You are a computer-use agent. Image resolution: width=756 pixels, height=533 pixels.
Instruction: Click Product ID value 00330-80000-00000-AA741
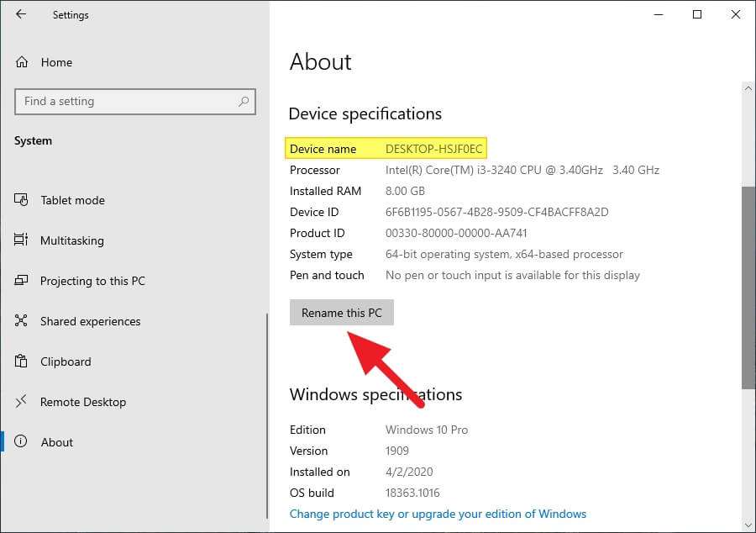tap(456, 234)
